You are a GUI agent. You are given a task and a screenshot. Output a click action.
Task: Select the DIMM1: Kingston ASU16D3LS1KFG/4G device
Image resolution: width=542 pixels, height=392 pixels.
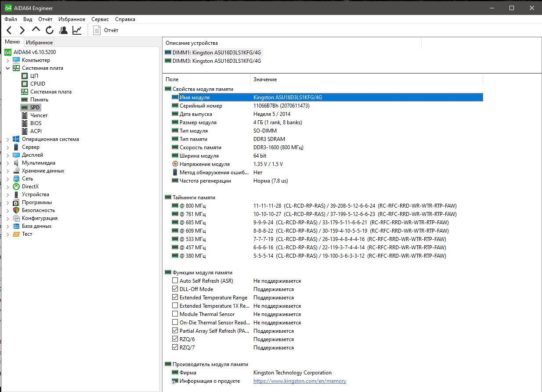pos(213,53)
